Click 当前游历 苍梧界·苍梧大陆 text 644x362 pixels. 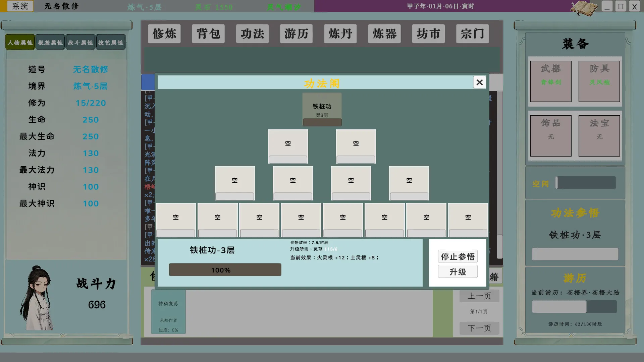click(x=575, y=293)
